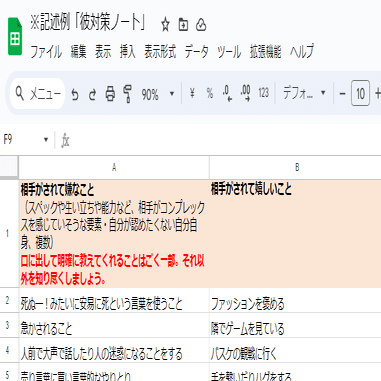Select cell バスケの観戦に行く
Viewport: 381px width, 381px height.
coord(295,350)
